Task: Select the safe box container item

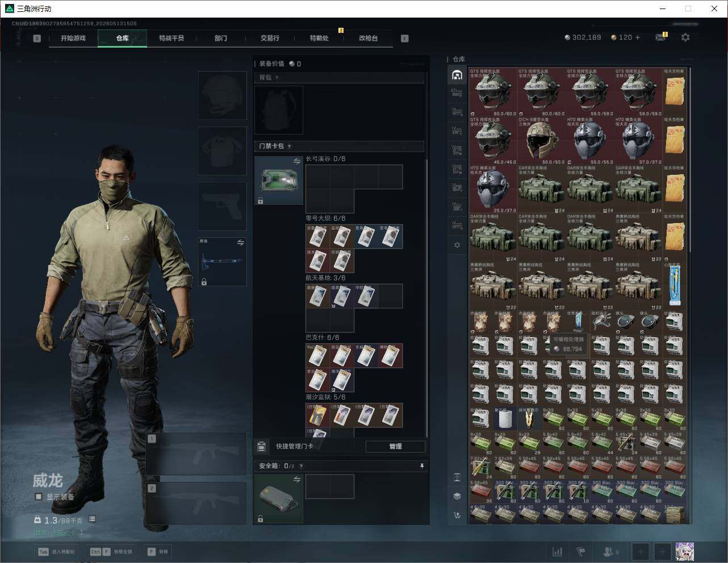Action: [279, 498]
